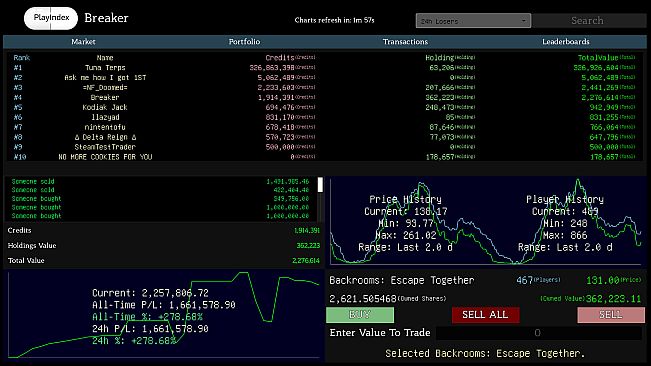The image size is (651, 366).
Task: Select leaderboard row NO MORE COOKIES FOR YOU
Action: tap(325, 157)
